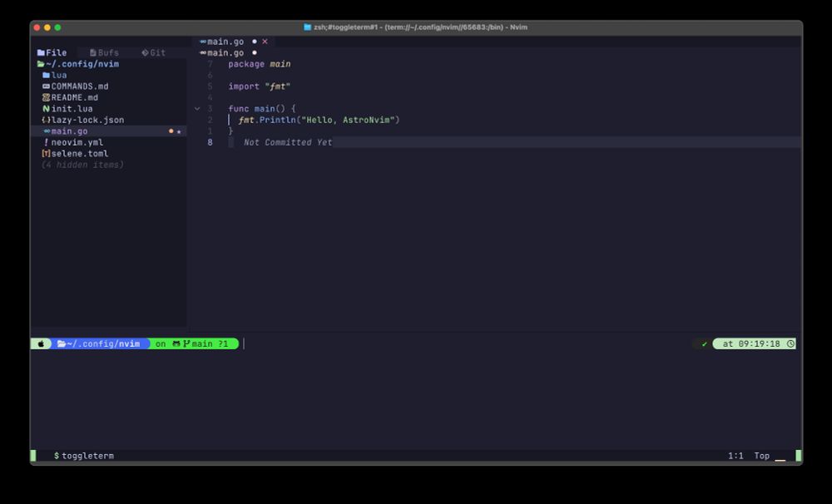832x504 pixels.
Task: Click the GitHub cat icon in prompt
Action: click(176, 343)
